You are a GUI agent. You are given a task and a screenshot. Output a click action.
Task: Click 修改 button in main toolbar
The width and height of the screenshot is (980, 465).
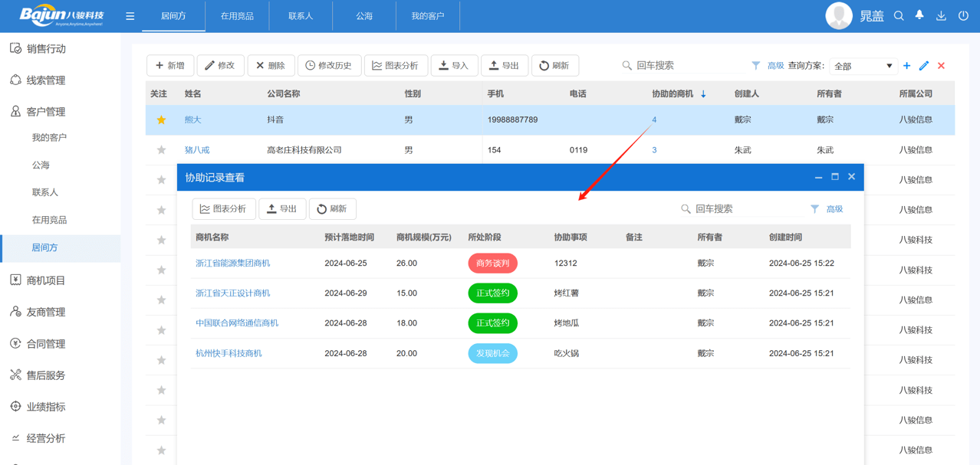(220, 66)
